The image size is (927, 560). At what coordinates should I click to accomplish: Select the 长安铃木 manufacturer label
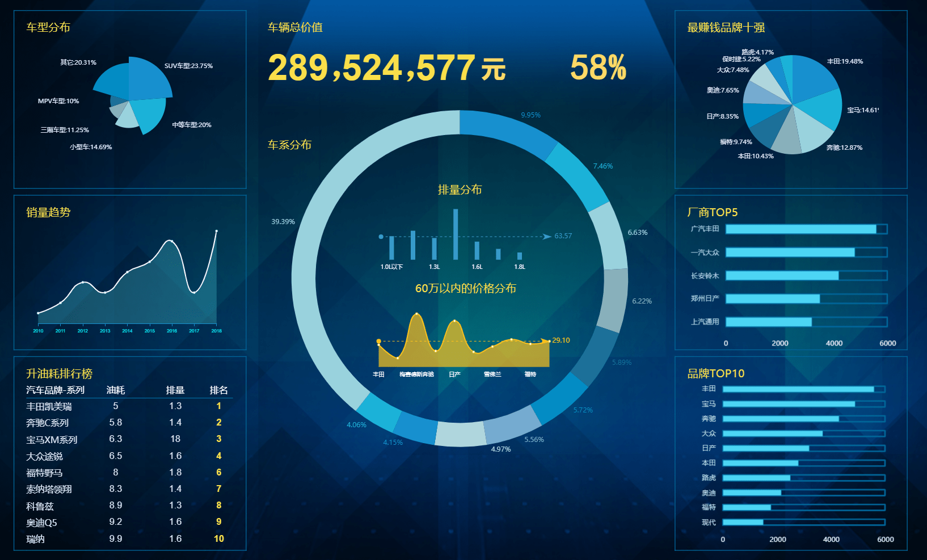(x=705, y=276)
